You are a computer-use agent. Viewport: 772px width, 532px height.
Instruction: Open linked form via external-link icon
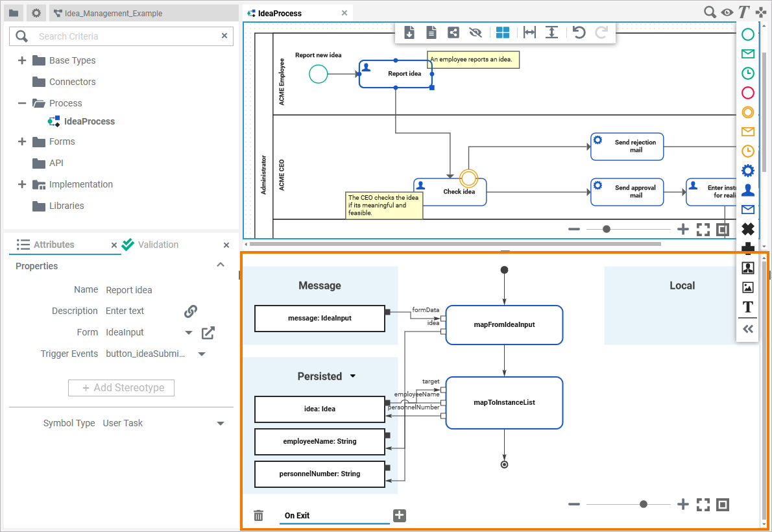tap(208, 333)
